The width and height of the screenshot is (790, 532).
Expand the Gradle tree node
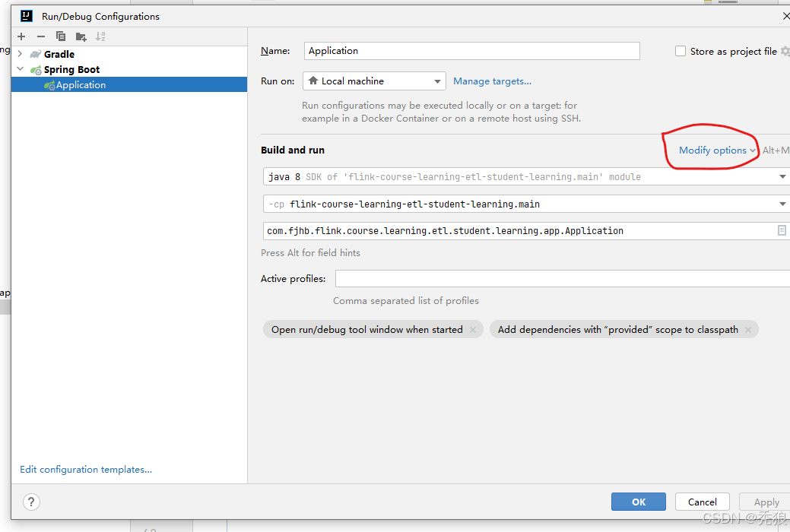point(21,54)
